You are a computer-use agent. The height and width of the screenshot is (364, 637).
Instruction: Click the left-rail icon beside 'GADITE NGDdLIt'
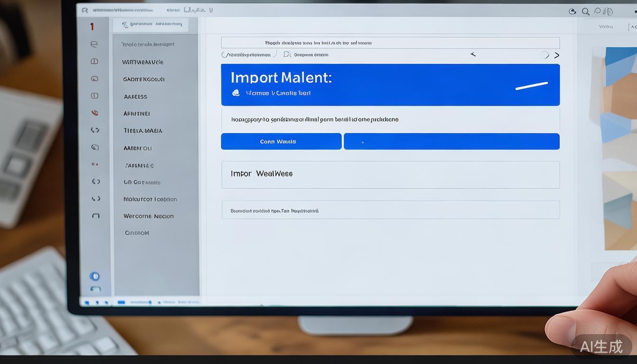94,79
